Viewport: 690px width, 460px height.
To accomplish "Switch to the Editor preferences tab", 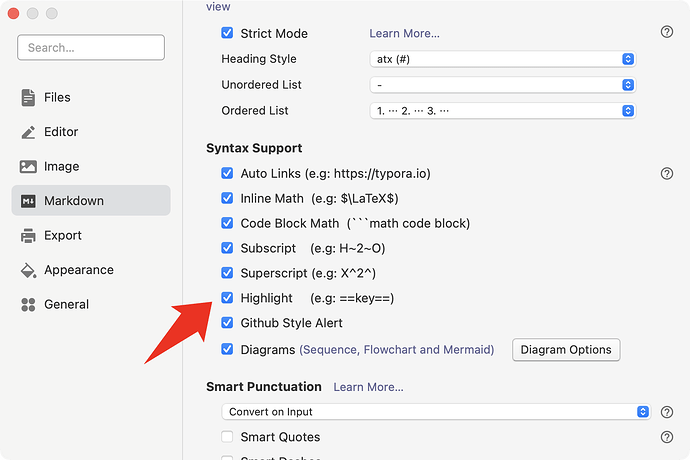I will click(x=91, y=132).
